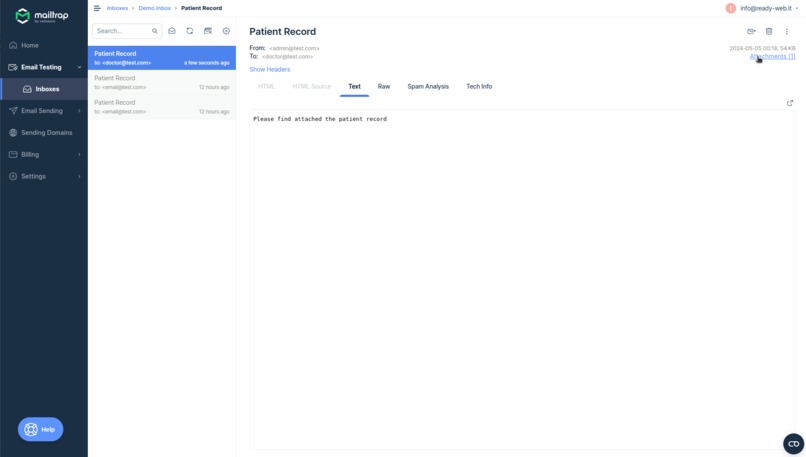Switch to the HTML tab
This screenshot has height=457, width=806.
tap(266, 86)
